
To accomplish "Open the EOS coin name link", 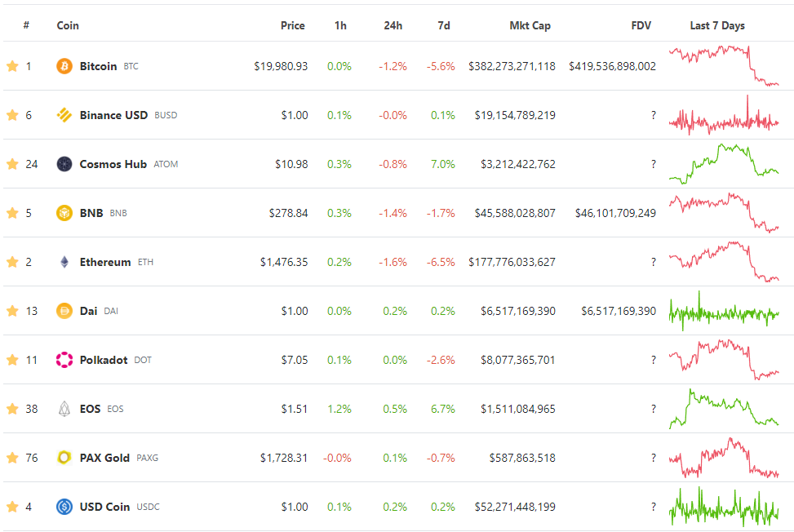I will (90, 409).
